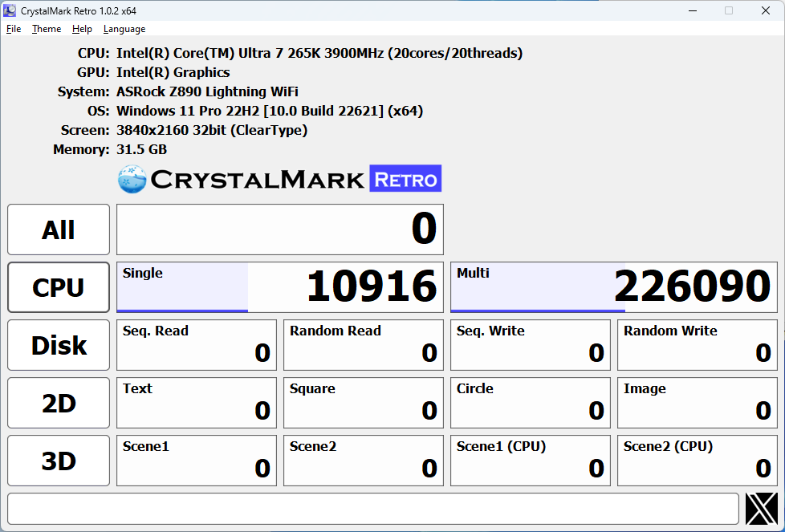
Task: Start the Disk benchmark
Action: 59,345
